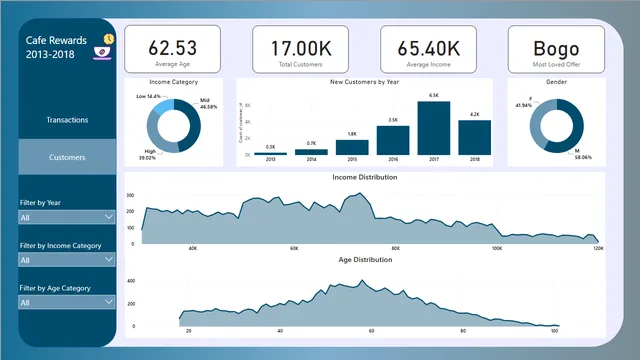Select the Average Age card
Image resolution: width=640 pixels, height=360 pixels.
172,49
